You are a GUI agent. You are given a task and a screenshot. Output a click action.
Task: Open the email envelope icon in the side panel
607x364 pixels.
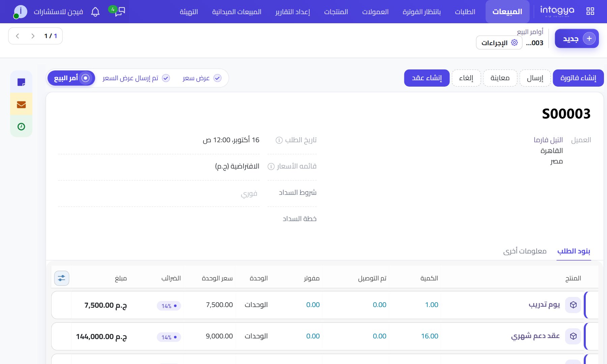coord(21,104)
